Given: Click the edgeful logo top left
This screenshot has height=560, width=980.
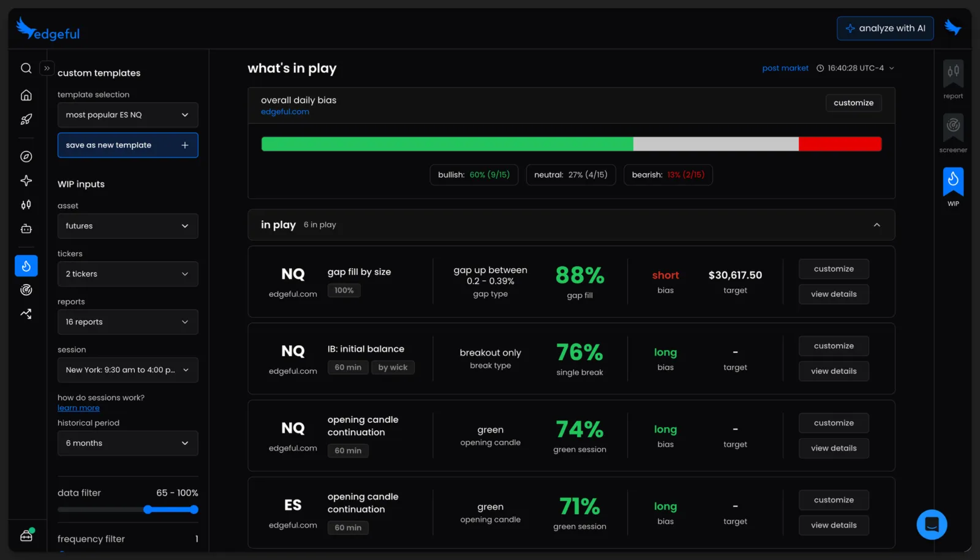Looking at the screenshot, I should pos(48,29).
